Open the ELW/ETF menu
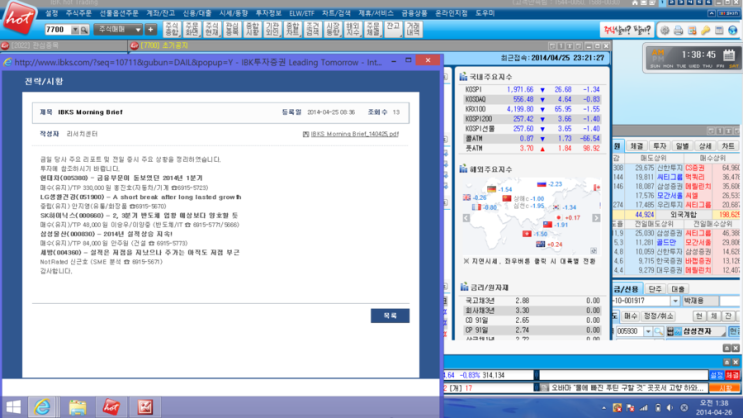 coord(302,13)
